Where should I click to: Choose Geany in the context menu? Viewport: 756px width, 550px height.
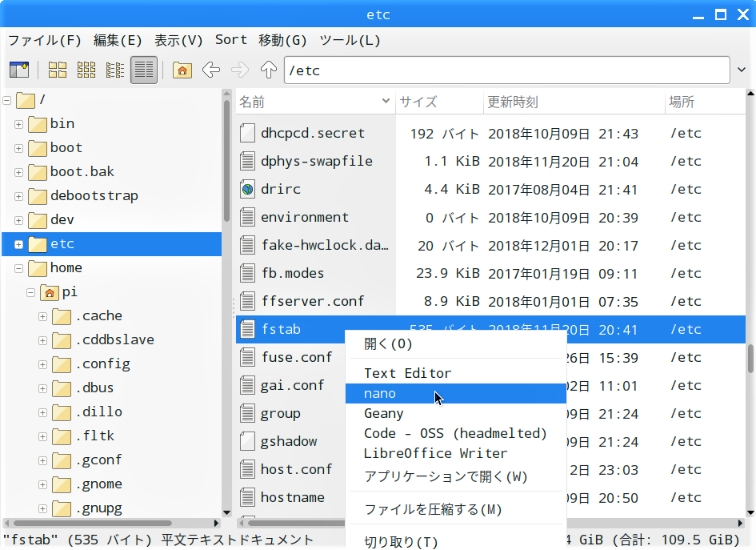[x=456, y=413]
